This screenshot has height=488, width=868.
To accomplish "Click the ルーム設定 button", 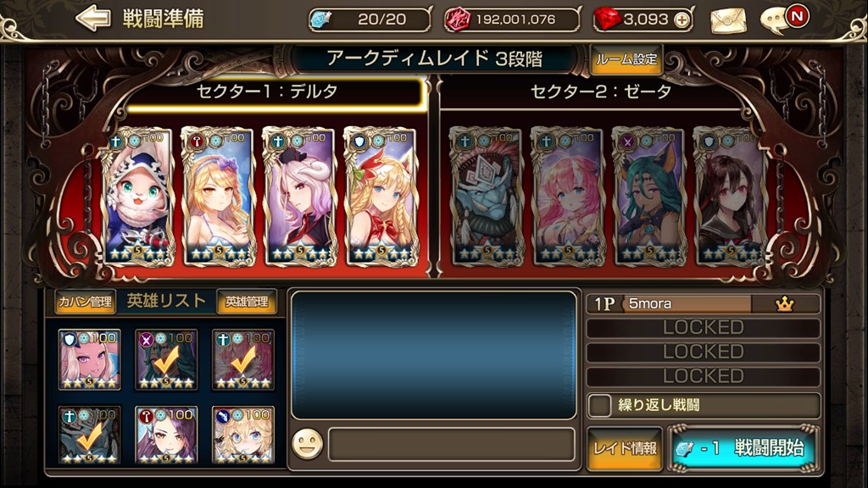I will coord(626,60).
